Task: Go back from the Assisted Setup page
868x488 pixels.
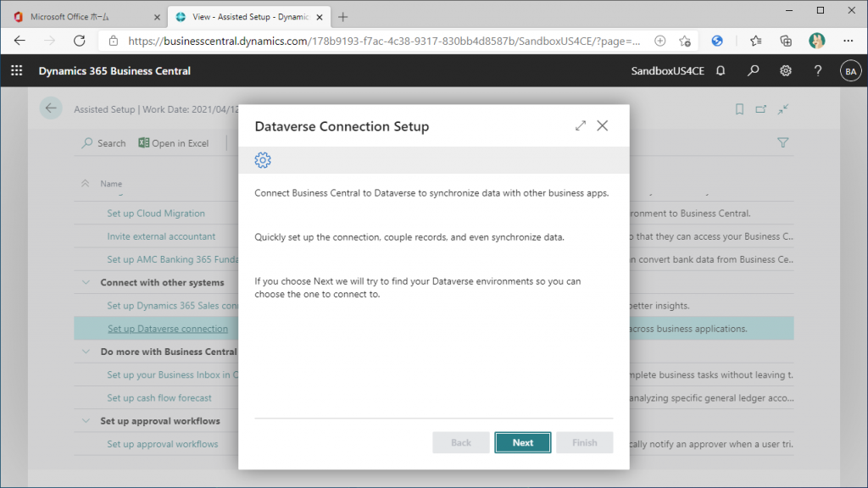Action: pos(51,108)
